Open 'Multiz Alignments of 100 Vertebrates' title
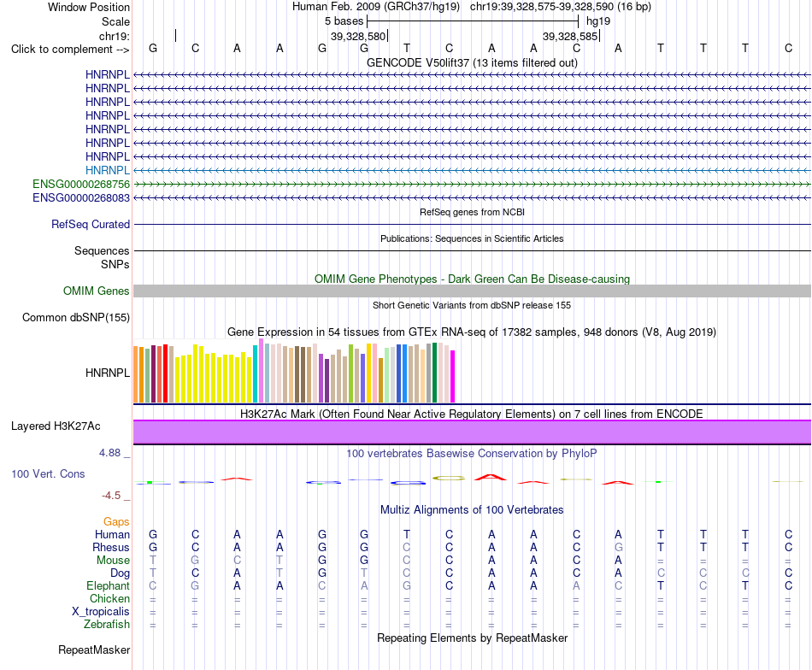 pyautogui.click(x=472, y=510)
